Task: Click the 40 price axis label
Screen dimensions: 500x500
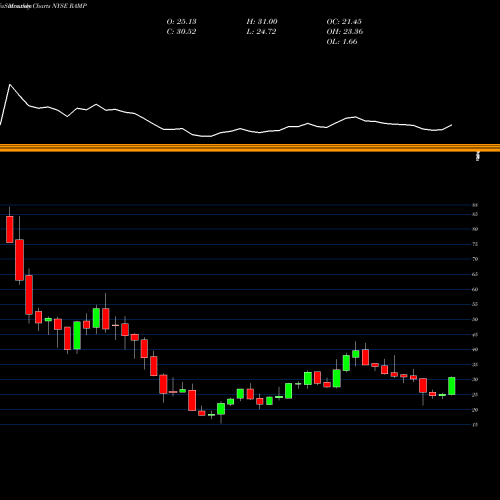Action: [475, 350]
